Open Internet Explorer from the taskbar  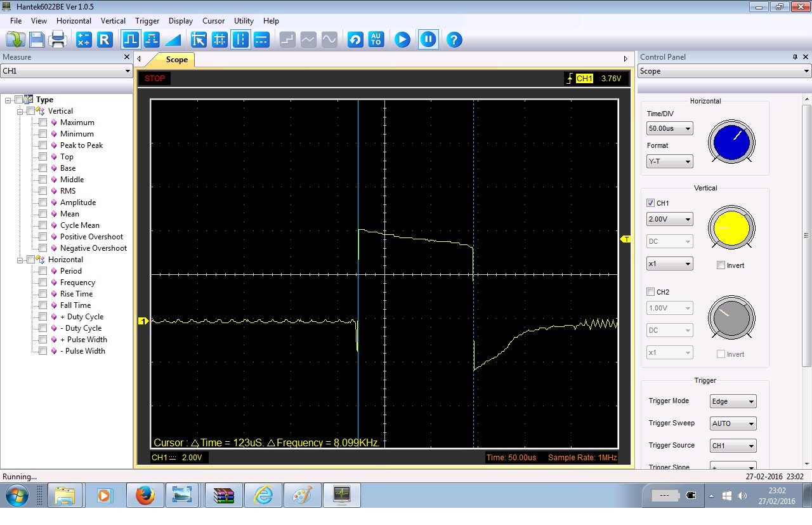(x=263, y=495)
